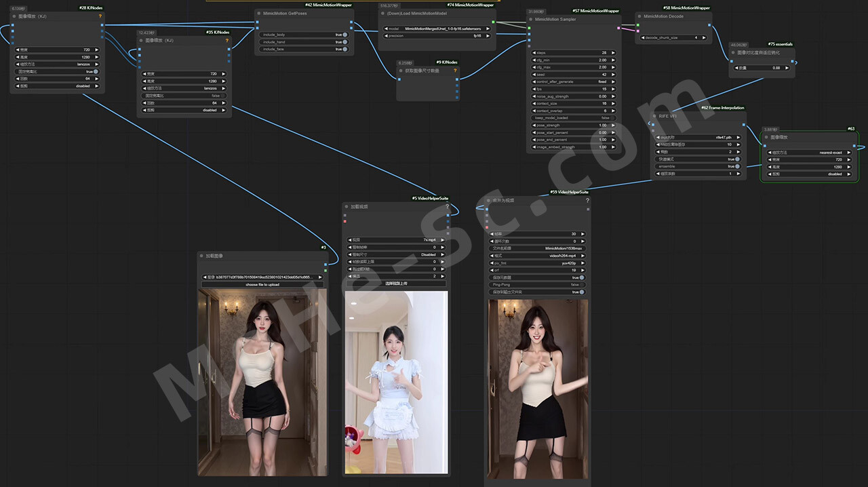Increase crf value in the video combine node
868x487 pixels.
click(583, 270)
